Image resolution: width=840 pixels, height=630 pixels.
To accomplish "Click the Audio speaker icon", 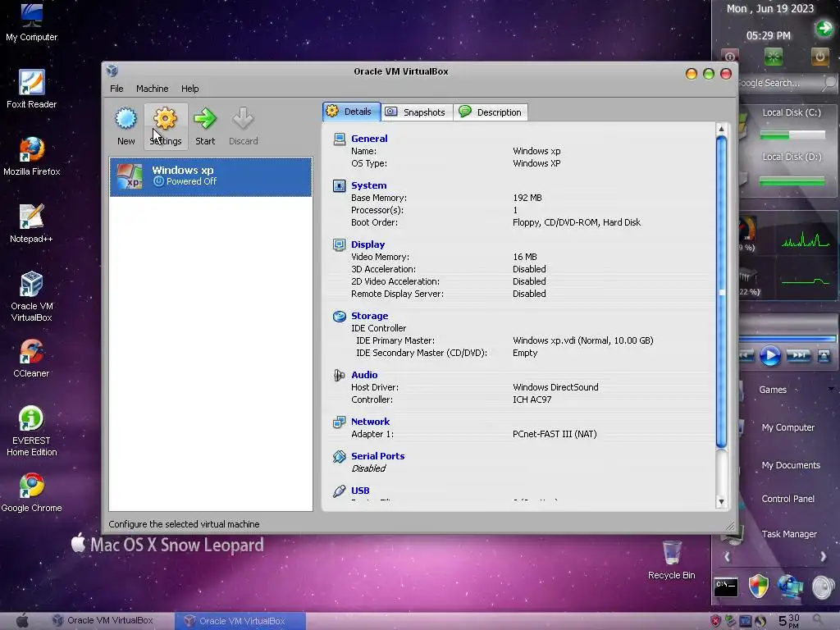I will pyautogui.click(x=339, y=375).
